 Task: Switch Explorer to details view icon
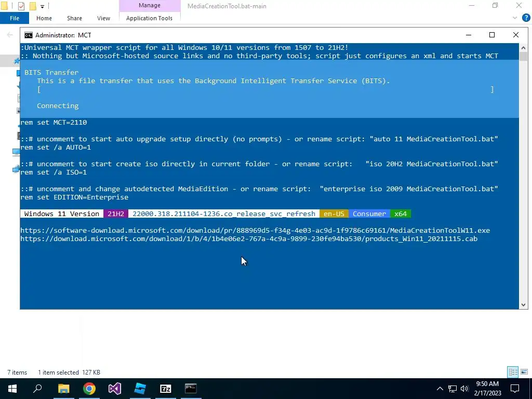[x=513, y=372]
